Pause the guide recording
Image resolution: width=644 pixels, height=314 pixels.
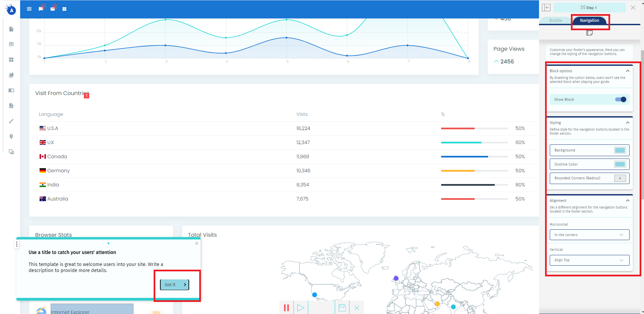pos(286,308)
